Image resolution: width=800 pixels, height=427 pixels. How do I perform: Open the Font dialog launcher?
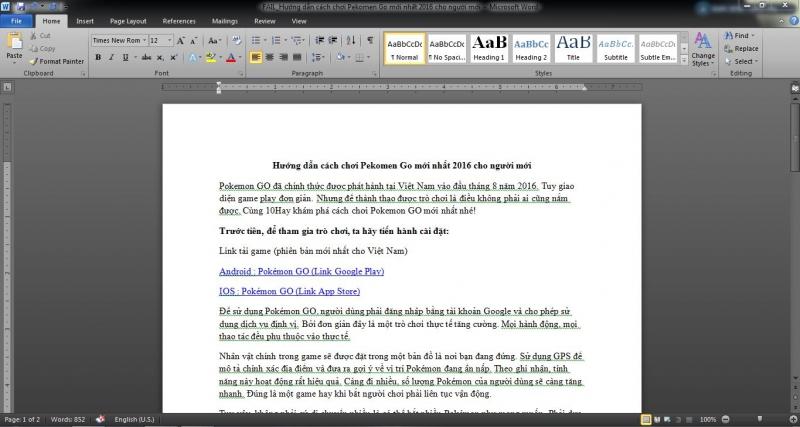pyautogui.click(x=241, y=74)
